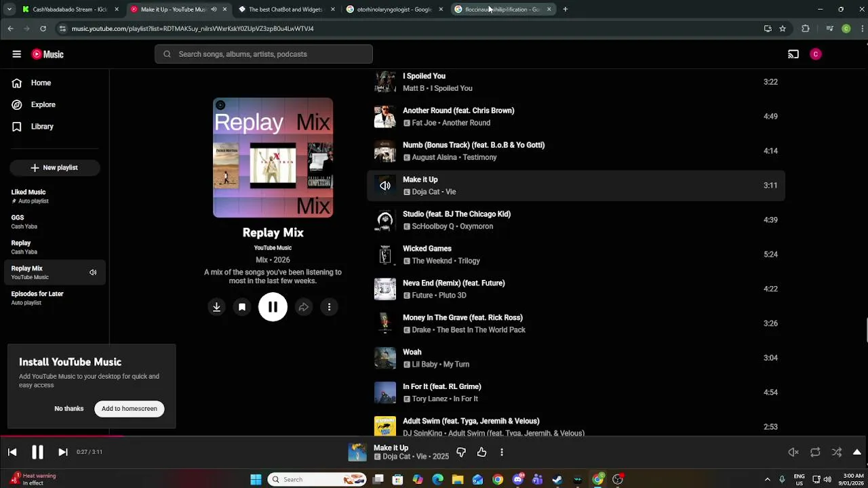Open File Explorer from the taskbar

click(458, 480)
